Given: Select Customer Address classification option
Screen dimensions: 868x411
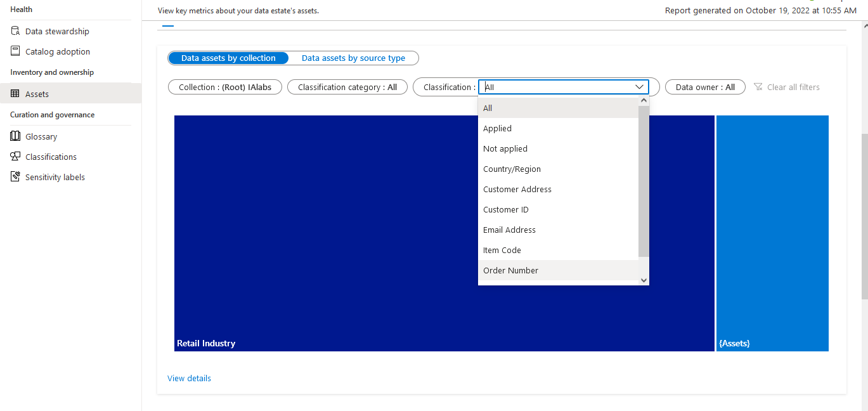Looking at the screenshot, I should tap(558, 189).
